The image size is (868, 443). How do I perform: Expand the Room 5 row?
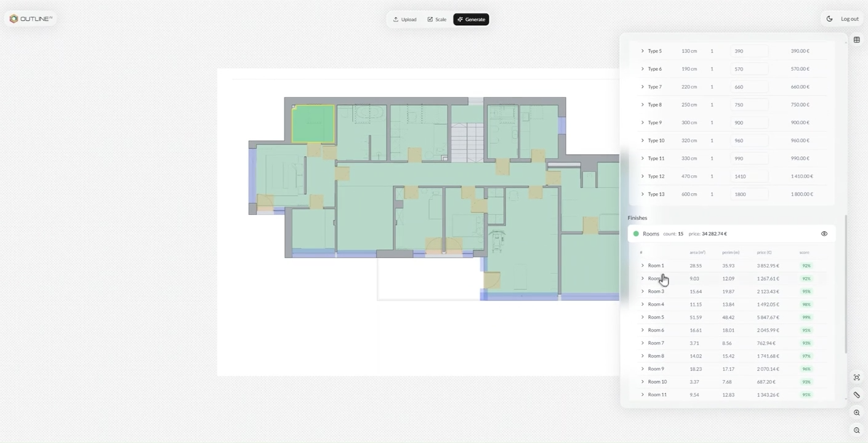642,317
